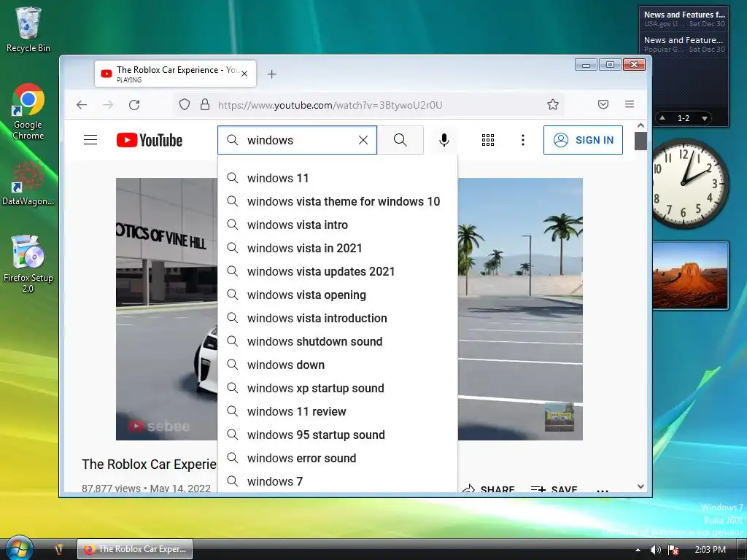Viewport: 747px width, 560px height.
Task: Show next feed headlines arrow
Action: click(704, 118)
